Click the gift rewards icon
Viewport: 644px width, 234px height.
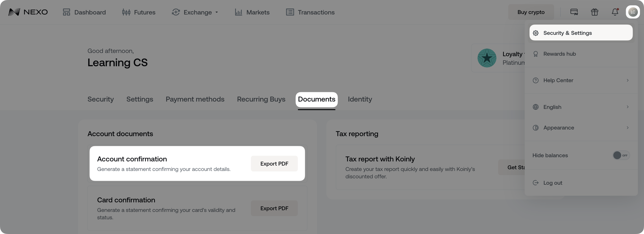point(595,12)
